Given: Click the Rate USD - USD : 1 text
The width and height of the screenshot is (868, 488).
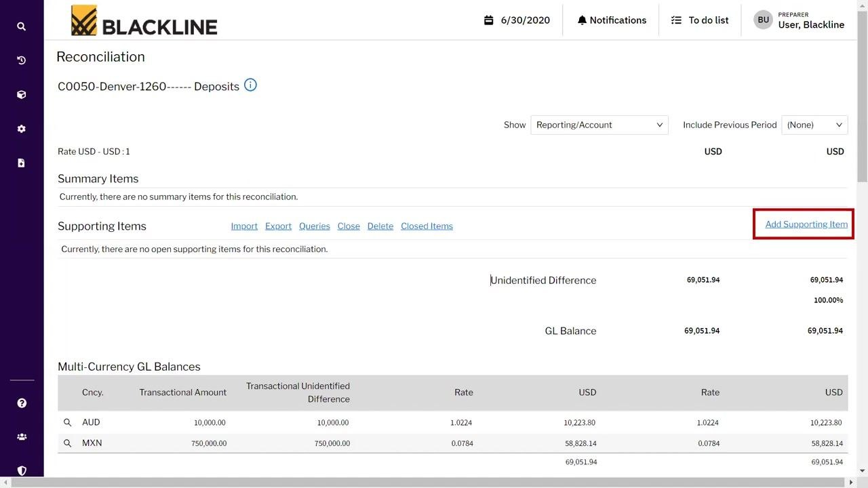Looking at the screenshot, I should click(x=94, y=152).
